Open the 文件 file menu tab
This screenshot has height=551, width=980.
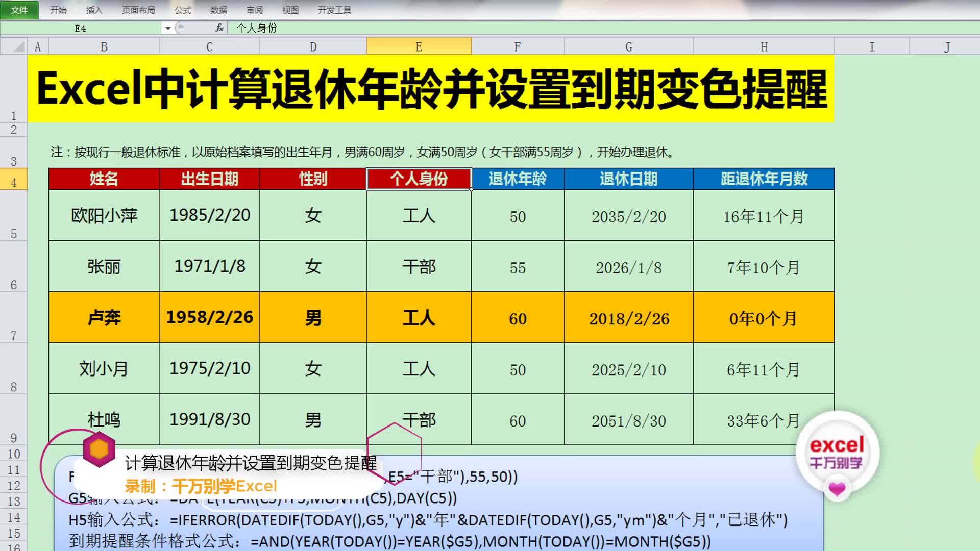(x=19, y=10)
